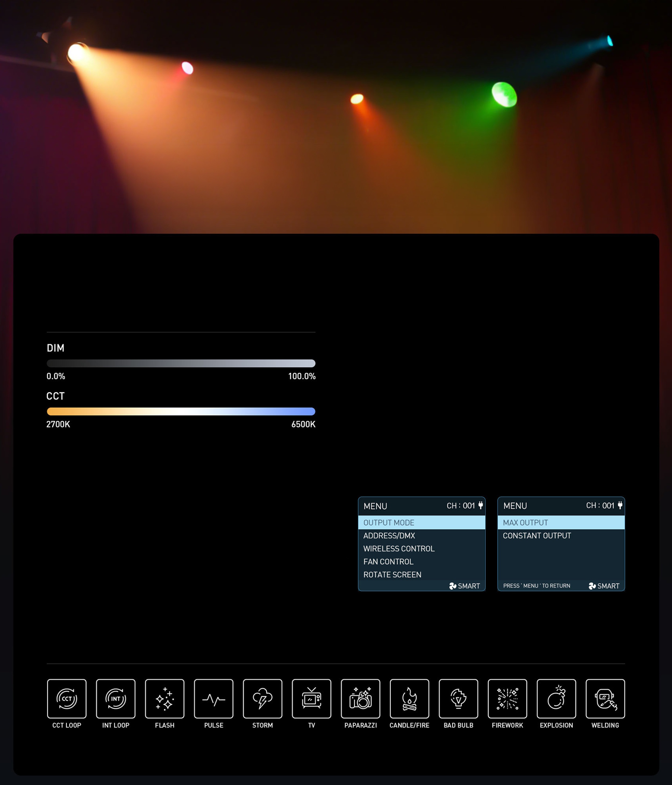
Task: Select the CCT LOOP effect icon
Action: [x=67, y=699]
